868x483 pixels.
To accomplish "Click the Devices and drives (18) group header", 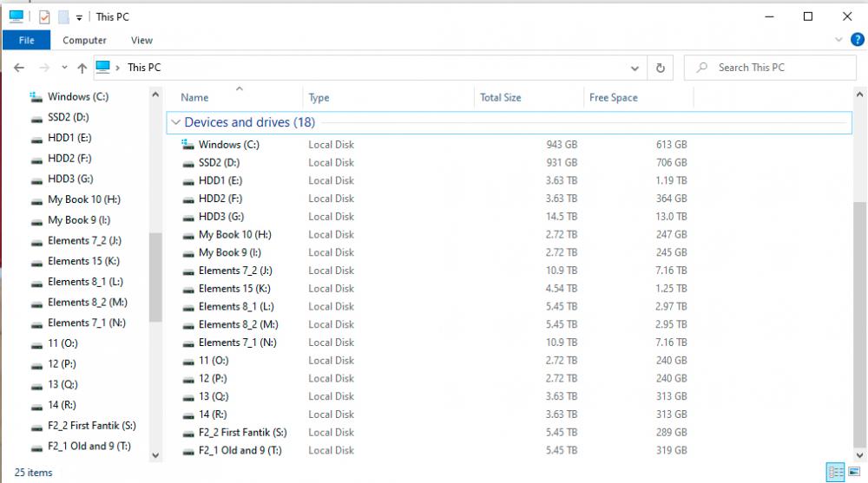I will [250, 122].
